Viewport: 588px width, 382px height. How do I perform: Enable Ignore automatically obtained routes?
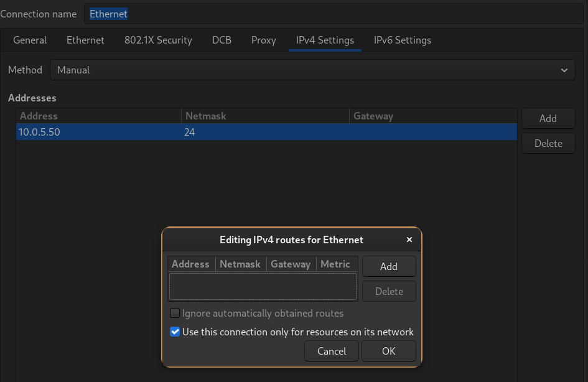[175, 313]
